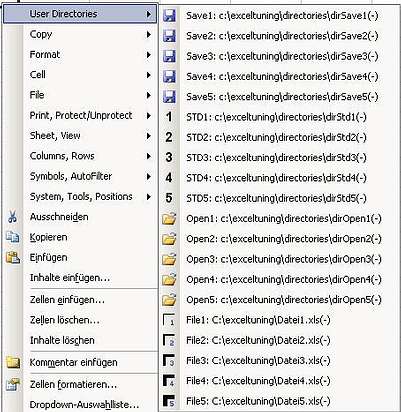Click the File1 numbered corner icon
This screenshot has height=412, width=401.
[169, 320]
